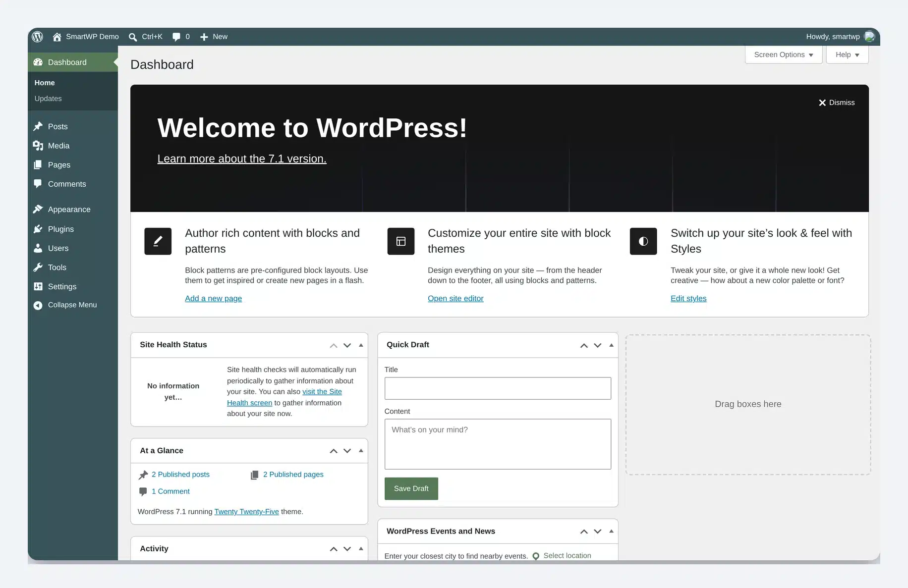The width and height of the screenshot is (908, 588).
Task: Open the Ctrl+K search magnifier icon
Action: coord(133,37)
